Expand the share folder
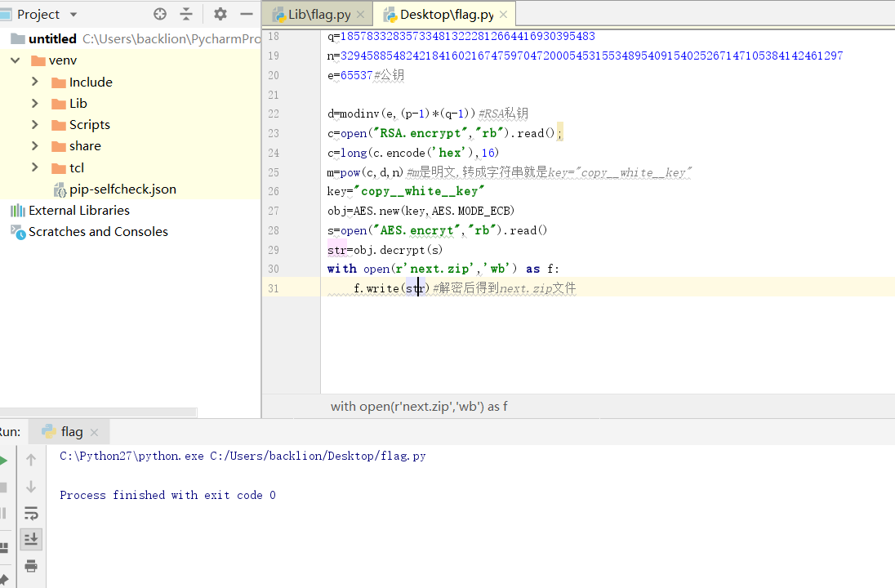 [35, 145]
